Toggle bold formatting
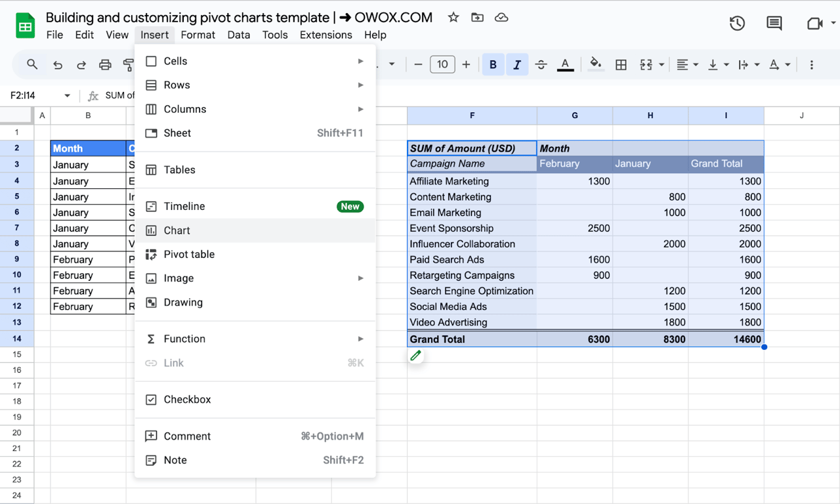Screen dimensions: 840x504 pyautogui.click(x=493, y=64)
